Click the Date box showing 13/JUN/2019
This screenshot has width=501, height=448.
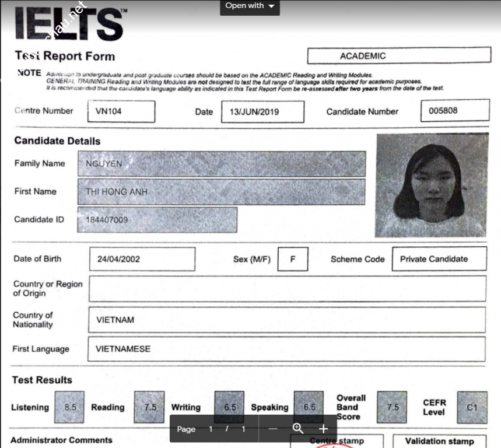pyautogui.click(x=262, y=111)
